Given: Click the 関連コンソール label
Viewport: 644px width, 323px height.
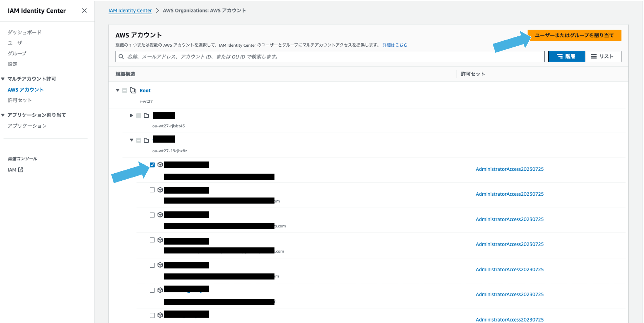Looking at the screenshot, I should (22, 159).
